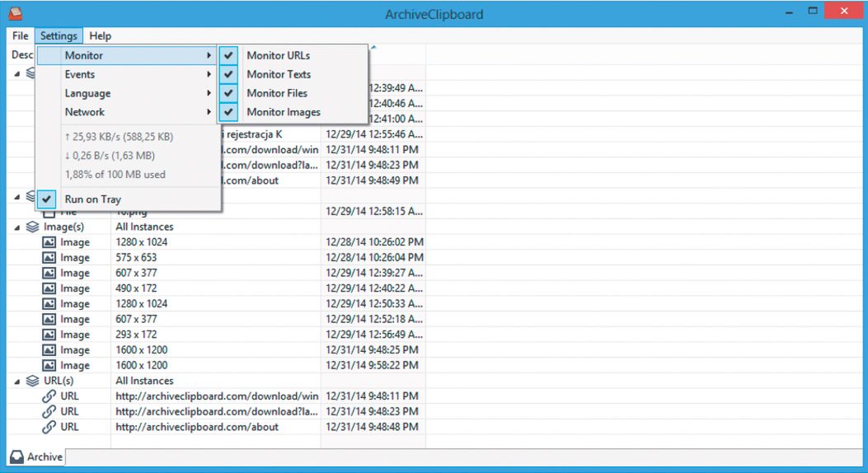This screenshot has height=473, width=868.
Task: Click image icon of the 490 x 172 row
Action: coord(49,288)
